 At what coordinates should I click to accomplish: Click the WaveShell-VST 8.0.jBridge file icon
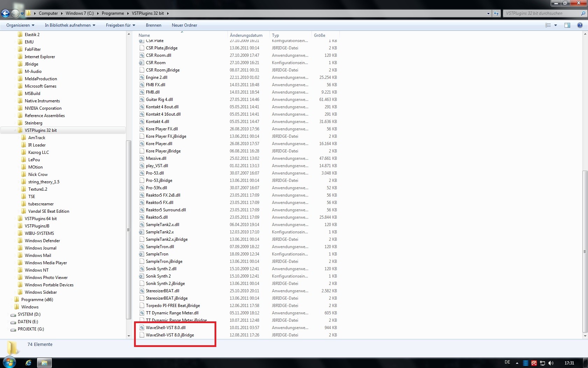[x=142, y=335]
